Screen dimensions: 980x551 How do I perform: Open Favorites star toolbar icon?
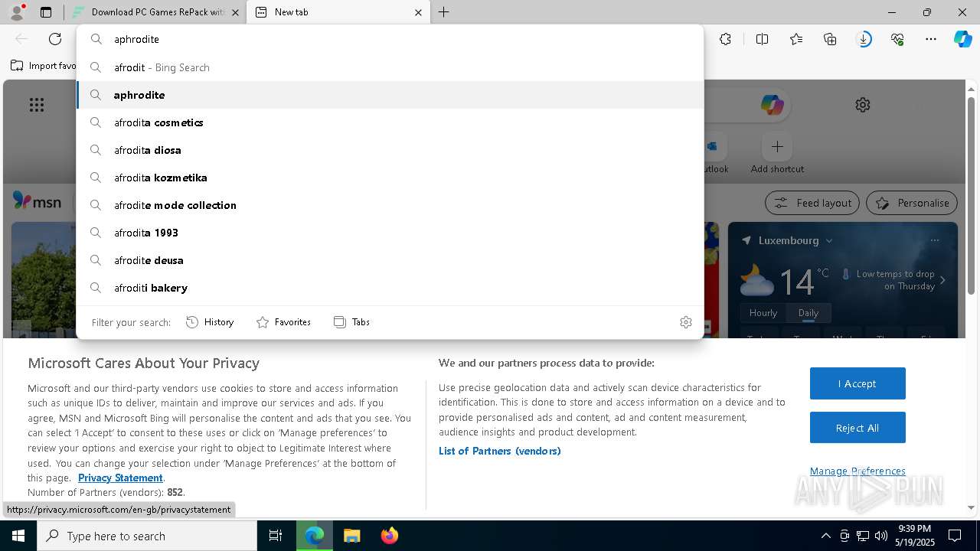pyautogui.click(x=796, y=39)
